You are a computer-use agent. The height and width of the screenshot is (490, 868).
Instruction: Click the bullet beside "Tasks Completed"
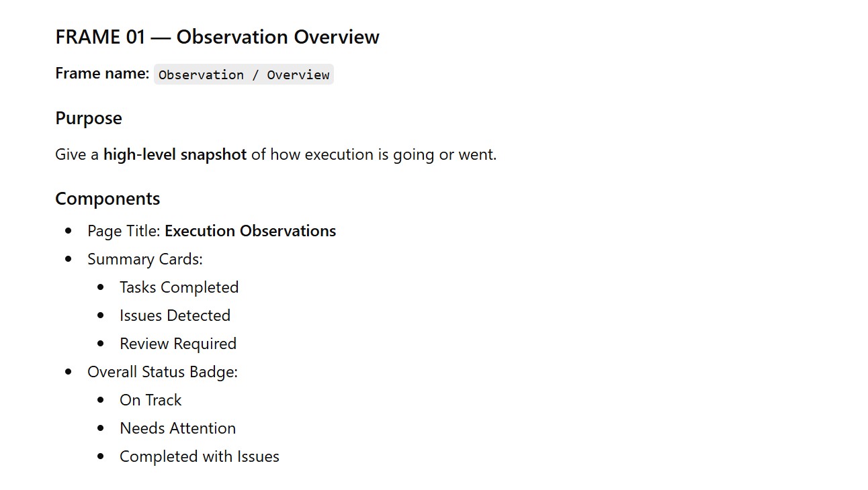(x=101, y=287)
